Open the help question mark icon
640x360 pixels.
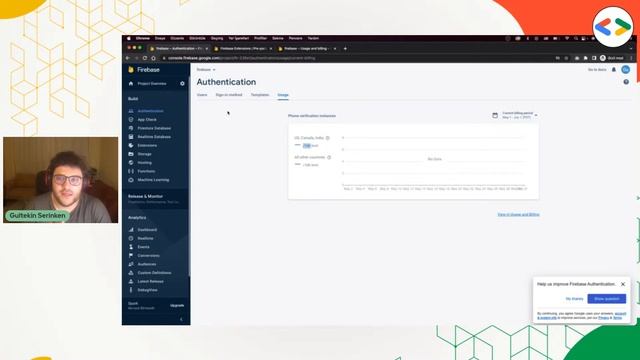(x=626, y=82)
